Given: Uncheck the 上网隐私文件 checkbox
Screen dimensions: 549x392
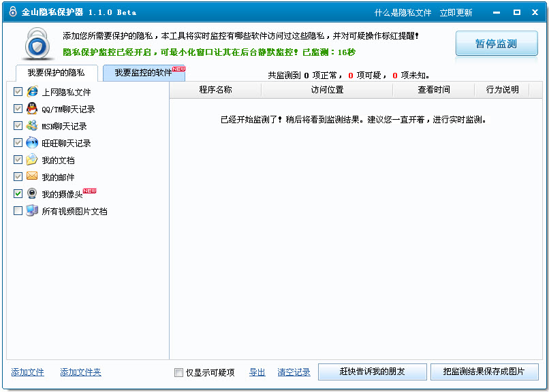Looking at the screenshot, I should pos(18,91).
